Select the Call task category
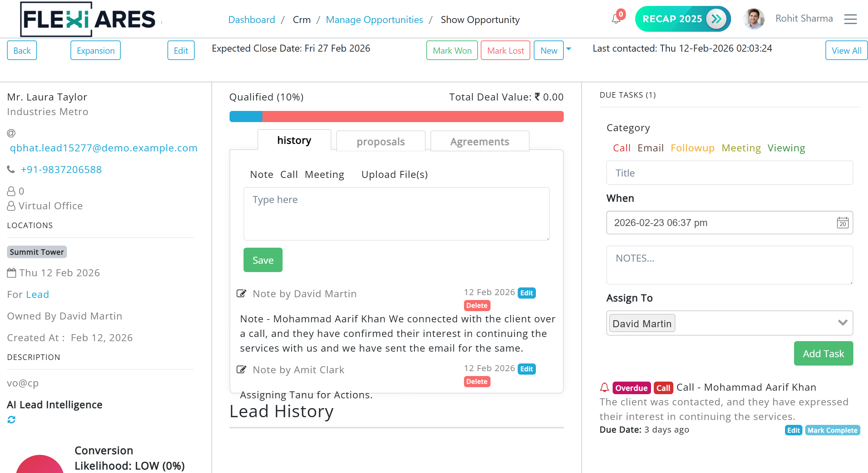The width and height of the screenshot is (868, 473). (x=622, y=148)
